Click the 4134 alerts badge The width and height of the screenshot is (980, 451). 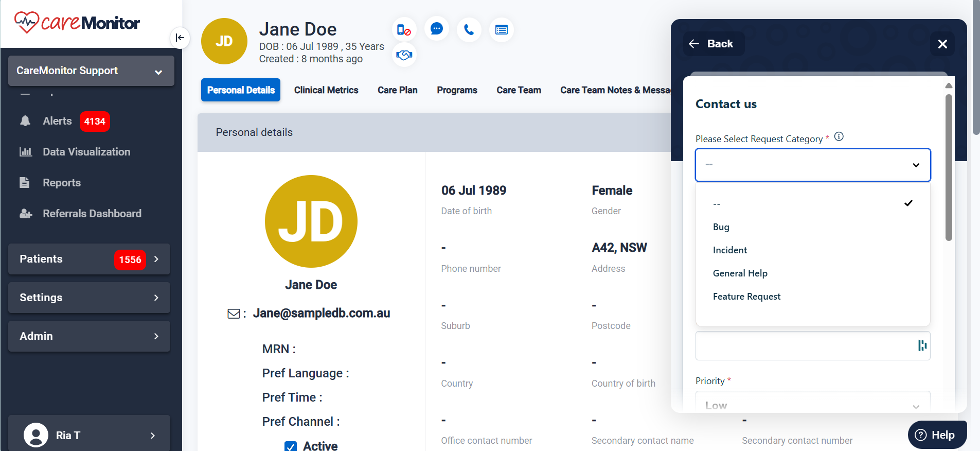[95, 122]
